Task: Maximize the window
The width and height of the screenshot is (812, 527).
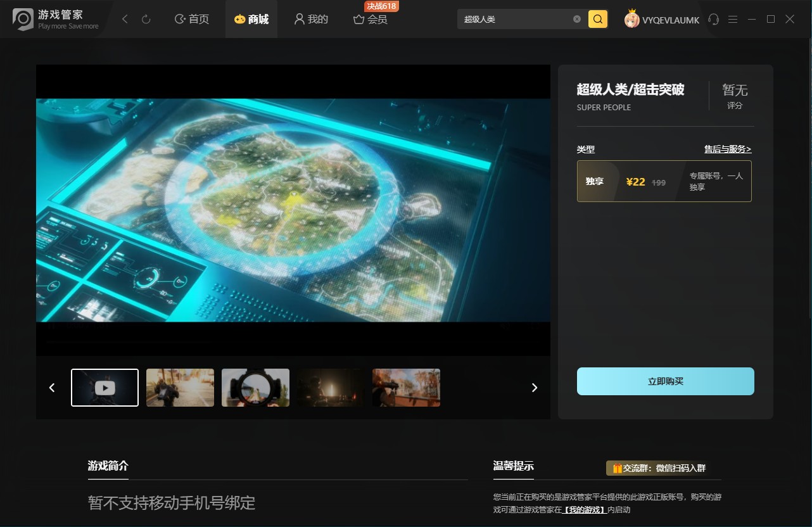Action: [771, 20]
